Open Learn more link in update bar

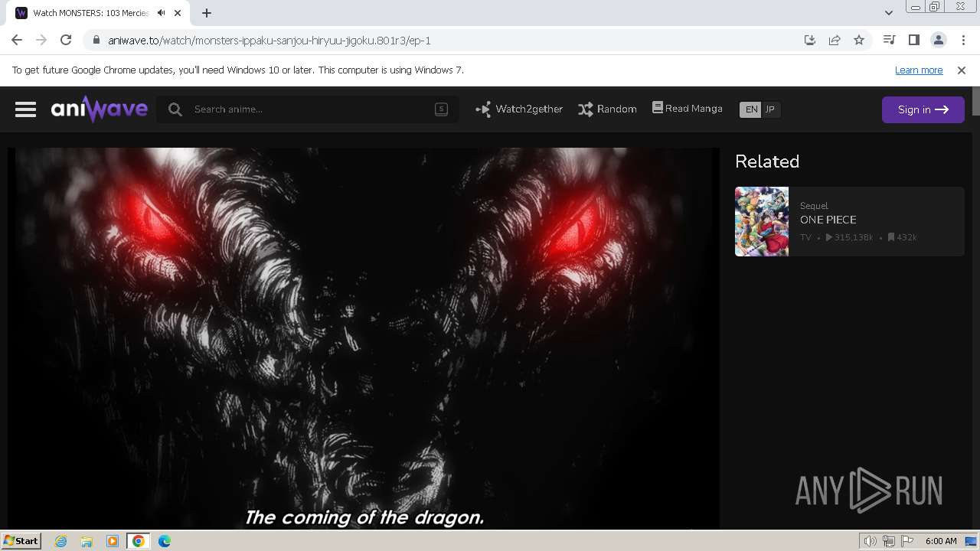pyautogui.click(x=919, y=70)
